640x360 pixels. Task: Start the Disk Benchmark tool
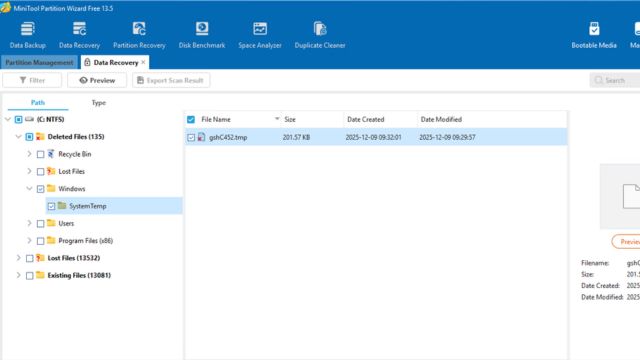[202, 35]
